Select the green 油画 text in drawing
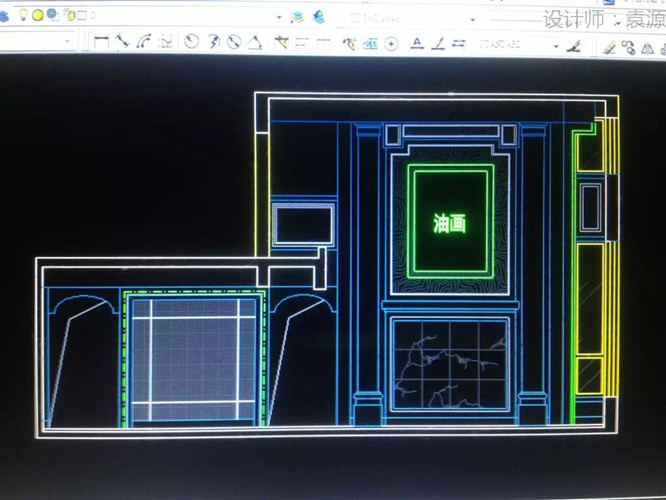Viewport: 666px width, 500px height. 449,223
